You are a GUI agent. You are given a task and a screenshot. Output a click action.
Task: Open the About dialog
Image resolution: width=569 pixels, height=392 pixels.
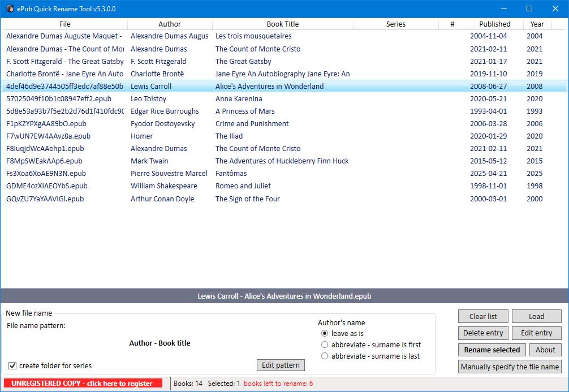(x=545, y=350)
